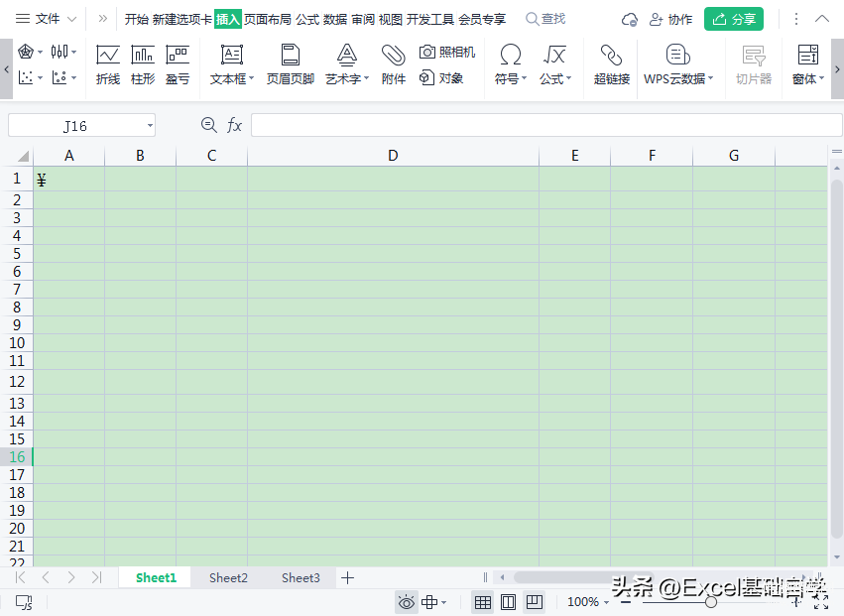Switch to the 审阅 tab

[x=363, y=20]
